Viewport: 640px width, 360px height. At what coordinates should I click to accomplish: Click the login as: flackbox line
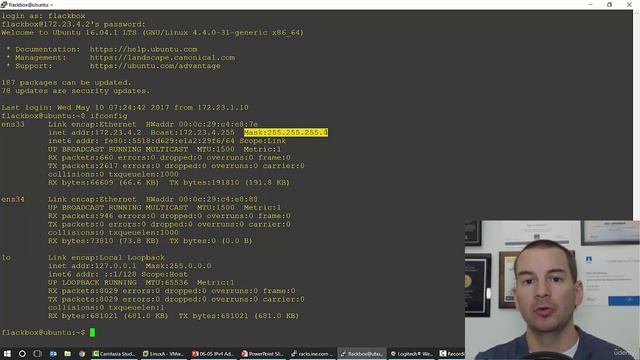point(43,16)
